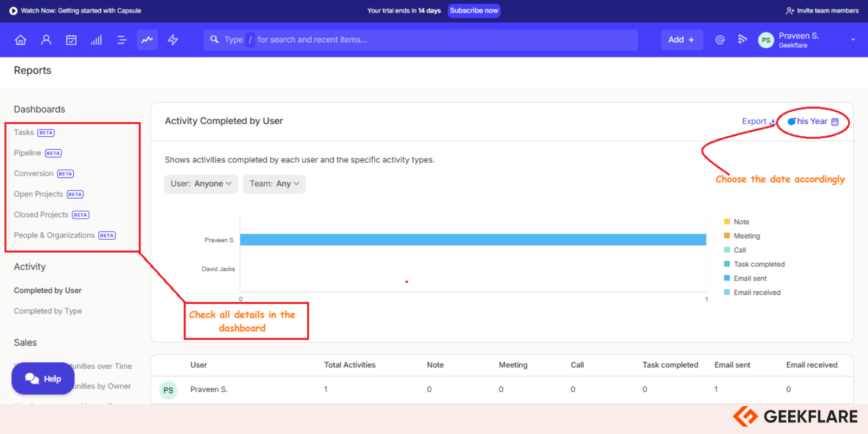Click the Email received column header

812,365
